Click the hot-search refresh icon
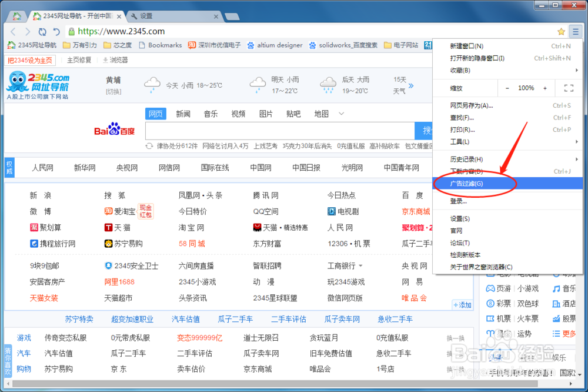The image size is (588, 392). (149, 146)
